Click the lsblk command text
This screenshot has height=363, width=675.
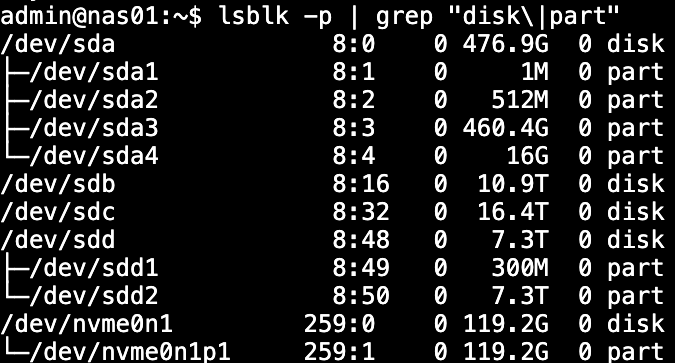[x=253, y=16]
